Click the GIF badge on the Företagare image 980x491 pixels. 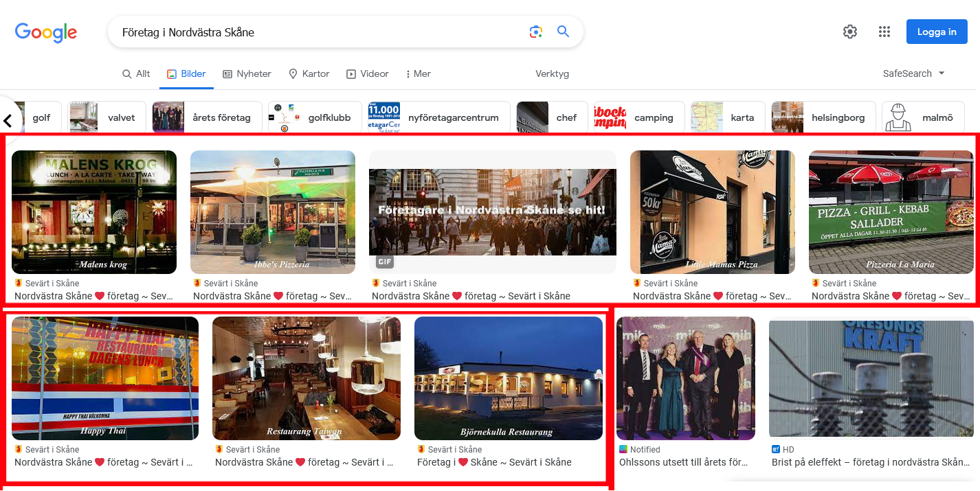click(x=385, y=262)
